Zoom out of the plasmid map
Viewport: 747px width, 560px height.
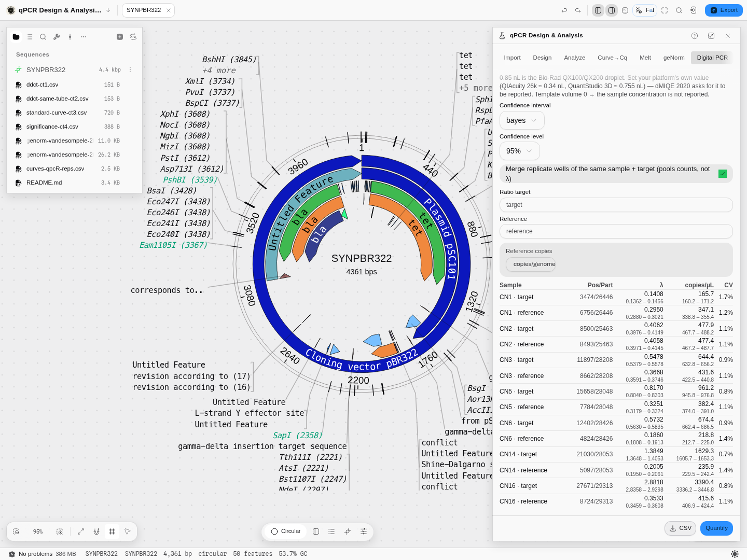[x=16, y=531]
